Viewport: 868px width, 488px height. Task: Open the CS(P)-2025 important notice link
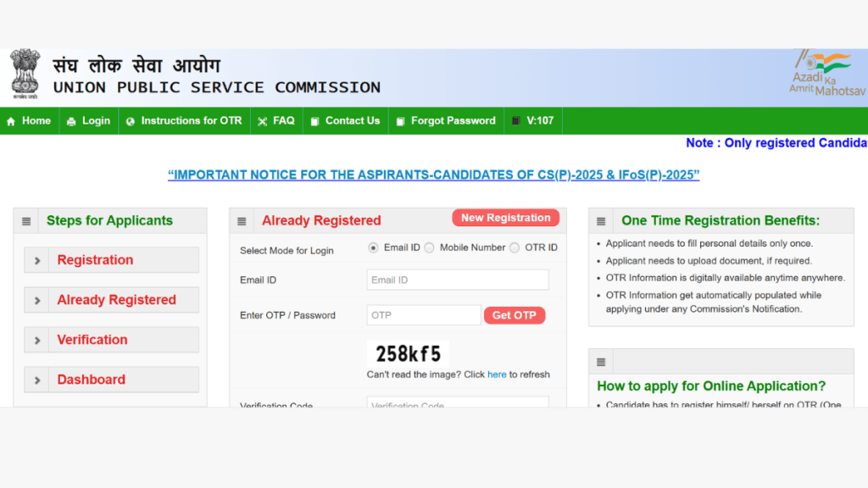coord(433,175)
